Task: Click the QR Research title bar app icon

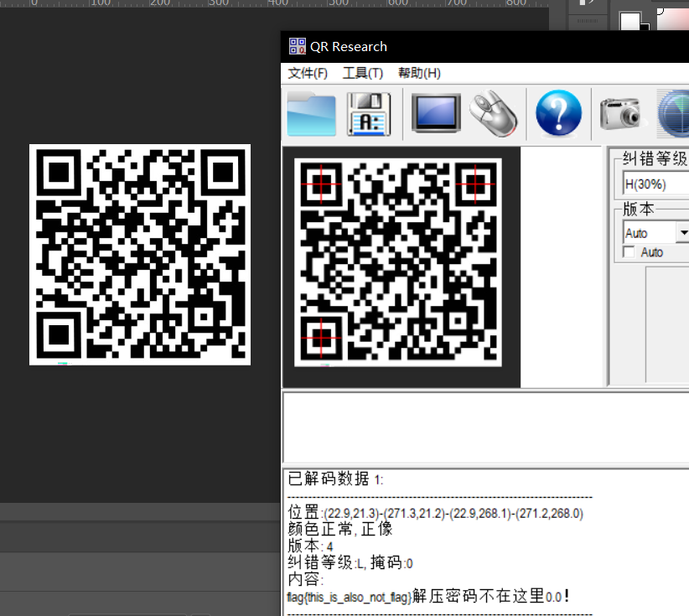Action: [297, 46]
